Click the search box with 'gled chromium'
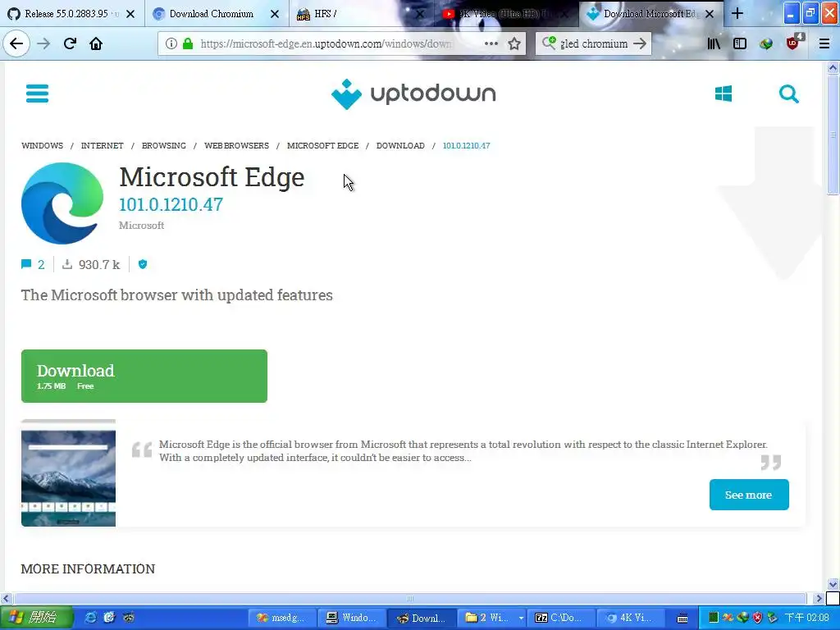Image resolution: width=840 pixels, height=630 pixels. pyautogui.click(x=594, y=43)
